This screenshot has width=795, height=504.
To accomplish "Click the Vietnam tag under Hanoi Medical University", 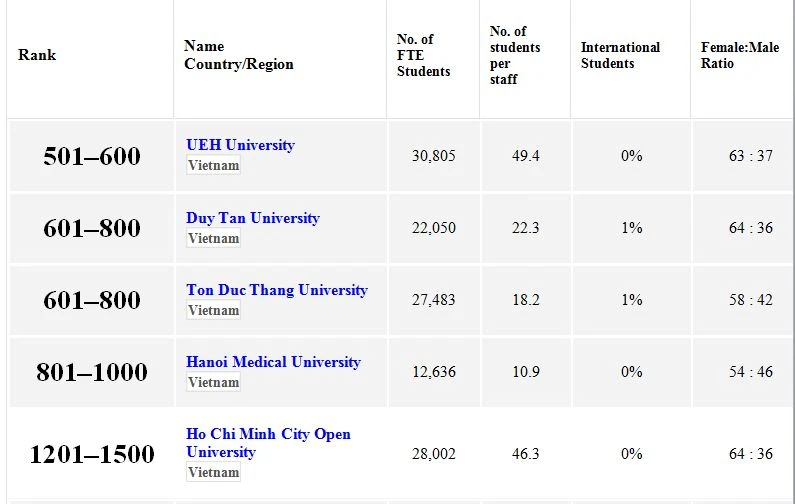I will [214, 383].
